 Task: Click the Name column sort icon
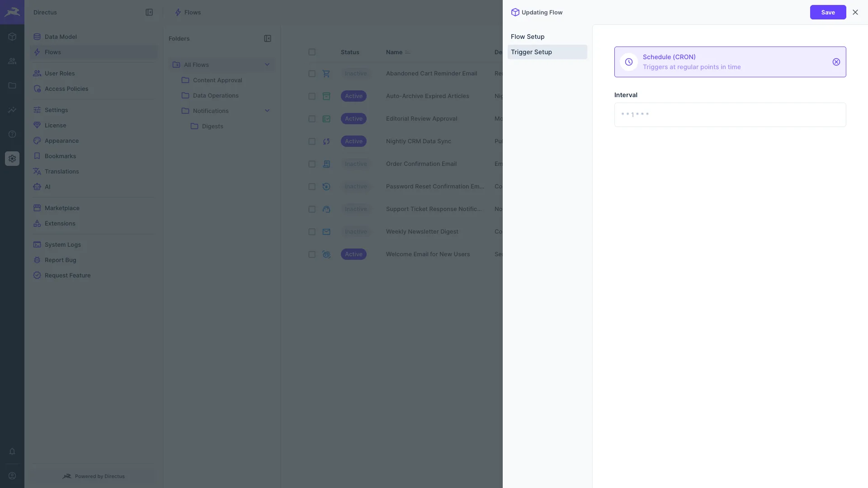click(x=408, y=52)
